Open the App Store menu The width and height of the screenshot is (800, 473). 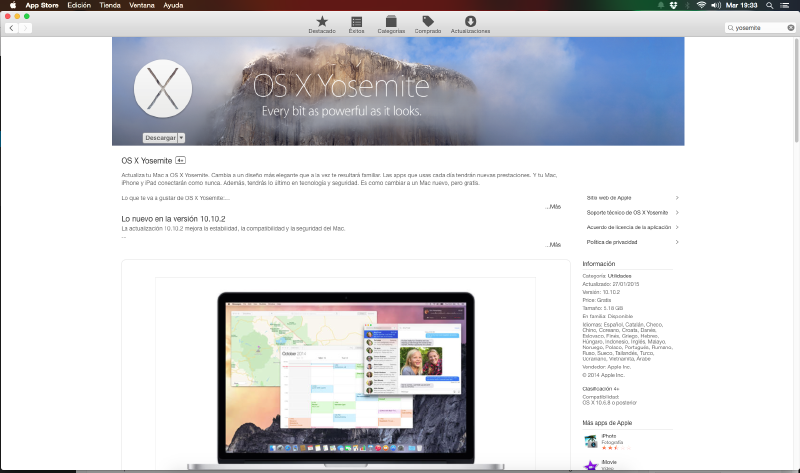pyautogui.click(x=42, y=5)
